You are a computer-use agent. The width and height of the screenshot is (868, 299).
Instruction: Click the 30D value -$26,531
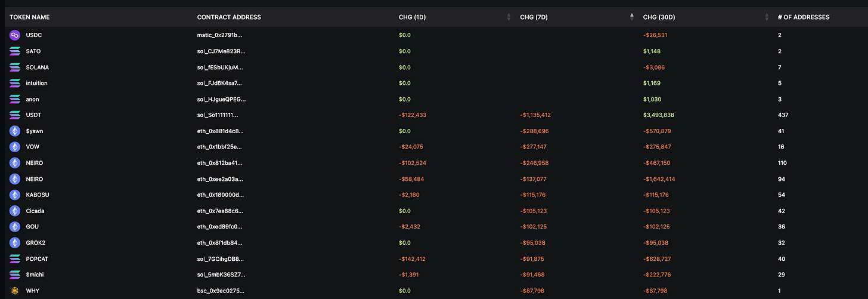tap(655, 35)
